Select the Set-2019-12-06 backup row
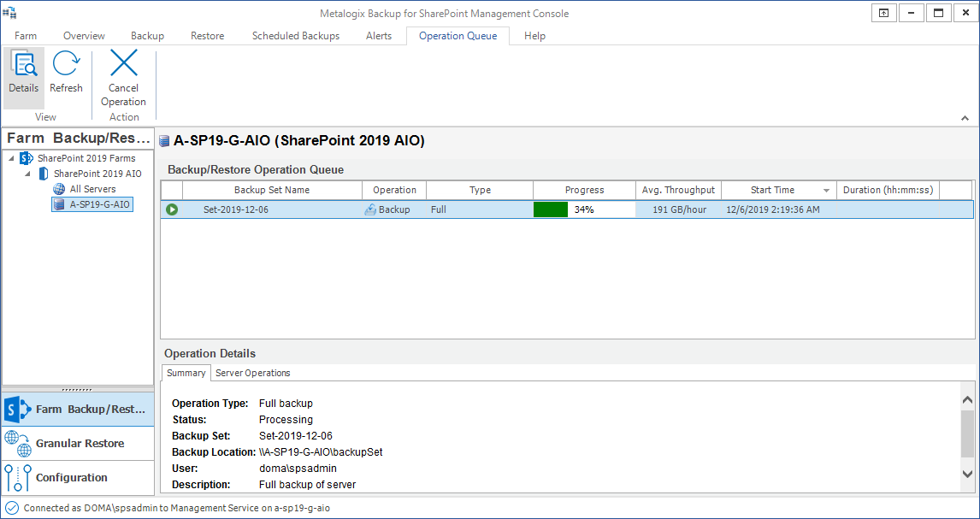Viewport: 980px width, 519px height. [236, 209]
